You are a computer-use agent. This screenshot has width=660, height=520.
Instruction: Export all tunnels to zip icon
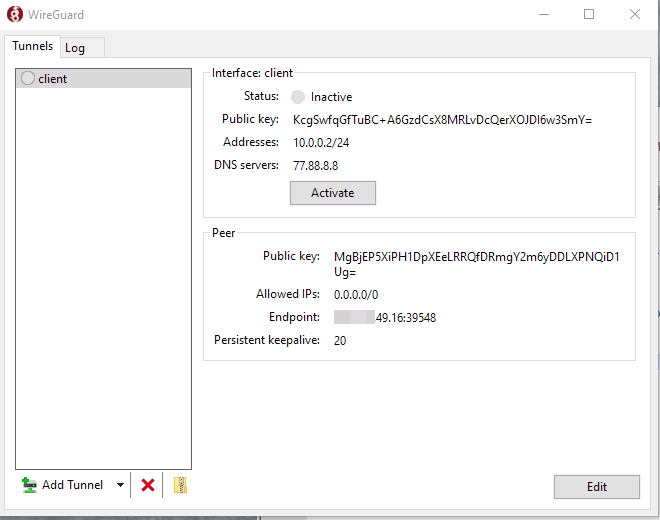click(x=180, y=485)
